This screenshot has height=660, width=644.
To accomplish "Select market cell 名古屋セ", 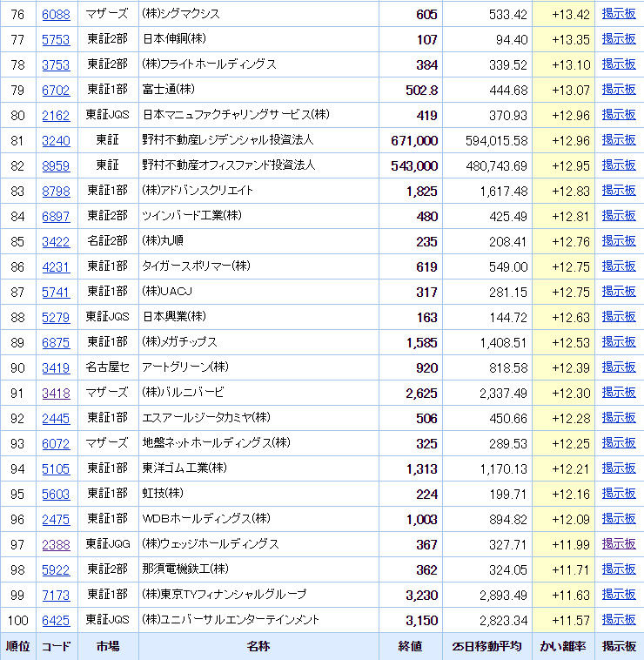I will click(x=108, y=367).
